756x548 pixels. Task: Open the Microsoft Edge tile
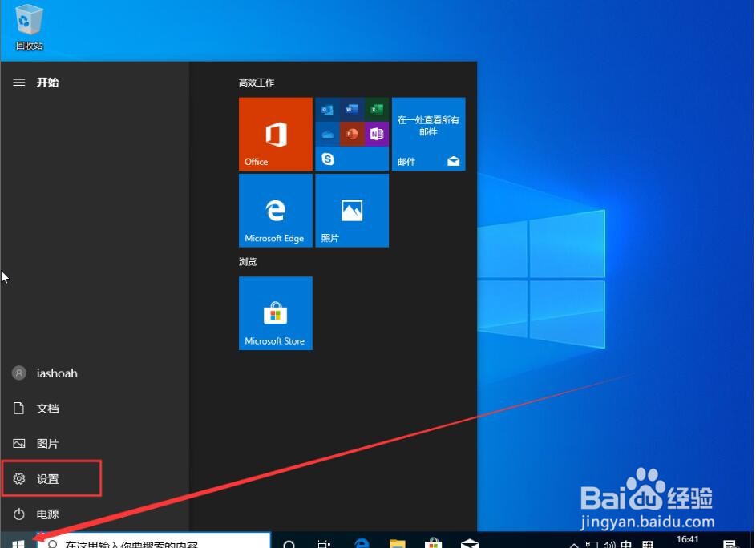pyautogui.click(x=275, y=211)
